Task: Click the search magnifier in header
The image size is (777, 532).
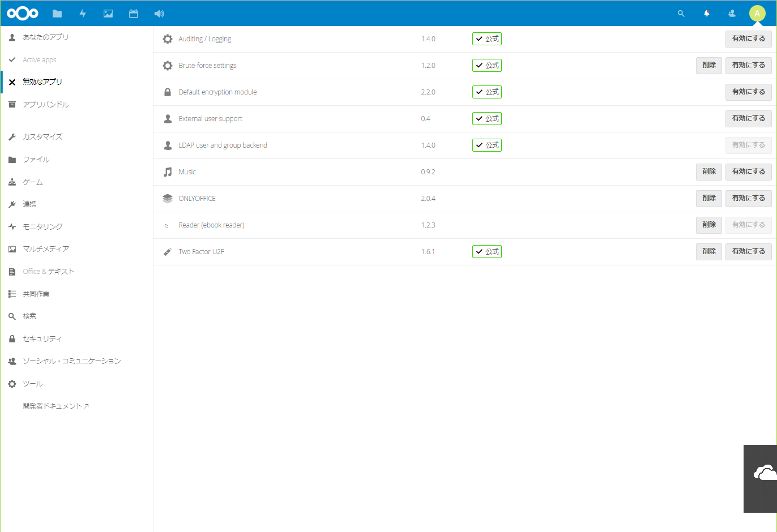Action: [x=681, y=14]
